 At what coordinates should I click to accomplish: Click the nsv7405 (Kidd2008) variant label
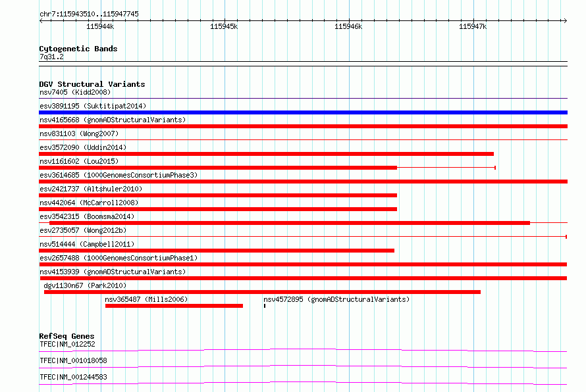pos(75,92)
